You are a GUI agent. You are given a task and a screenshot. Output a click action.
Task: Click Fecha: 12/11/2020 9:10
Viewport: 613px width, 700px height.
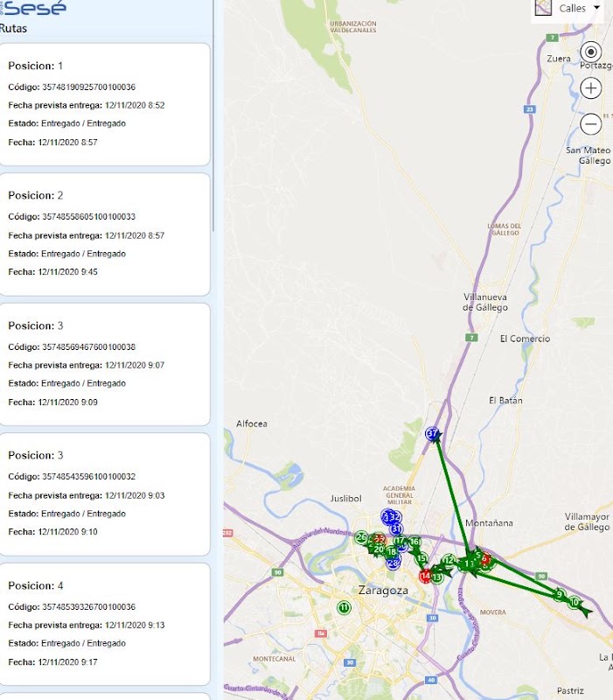coord(52,532)
